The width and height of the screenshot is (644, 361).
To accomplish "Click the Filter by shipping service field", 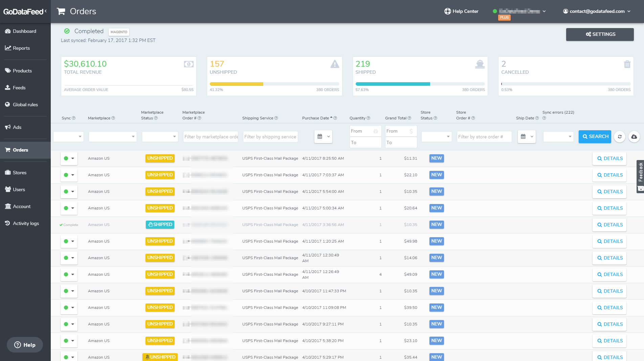I will (270, 137).
